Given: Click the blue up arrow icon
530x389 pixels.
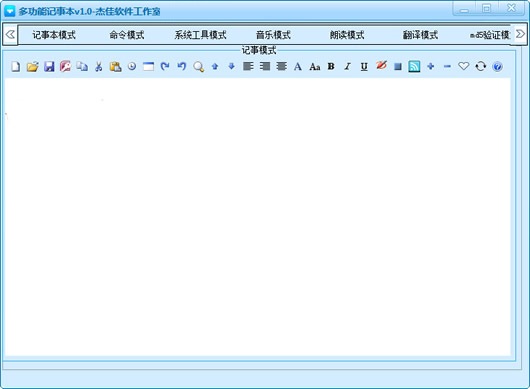Looking at the screenshot, I should 215,66.
